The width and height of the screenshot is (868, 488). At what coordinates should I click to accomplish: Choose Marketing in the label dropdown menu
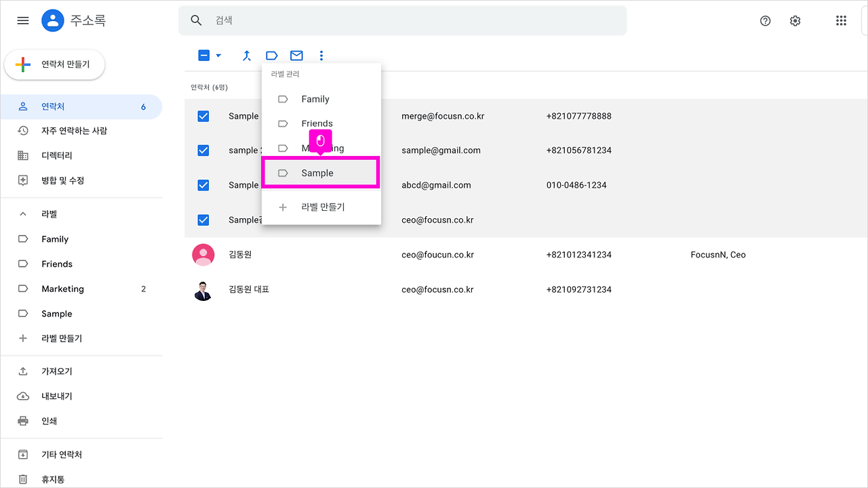[x=321, y=148]
